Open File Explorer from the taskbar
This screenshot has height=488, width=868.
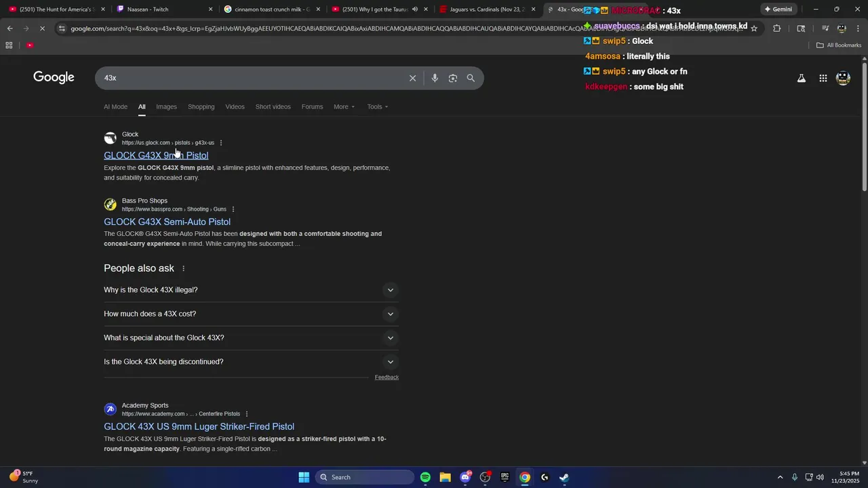445,477
